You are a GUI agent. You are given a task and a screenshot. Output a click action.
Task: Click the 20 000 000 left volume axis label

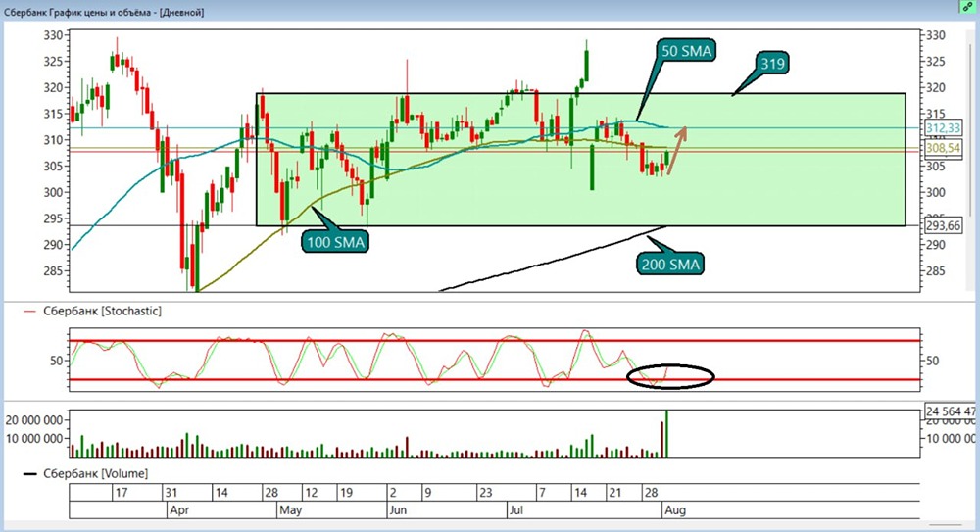click(34, 420)
